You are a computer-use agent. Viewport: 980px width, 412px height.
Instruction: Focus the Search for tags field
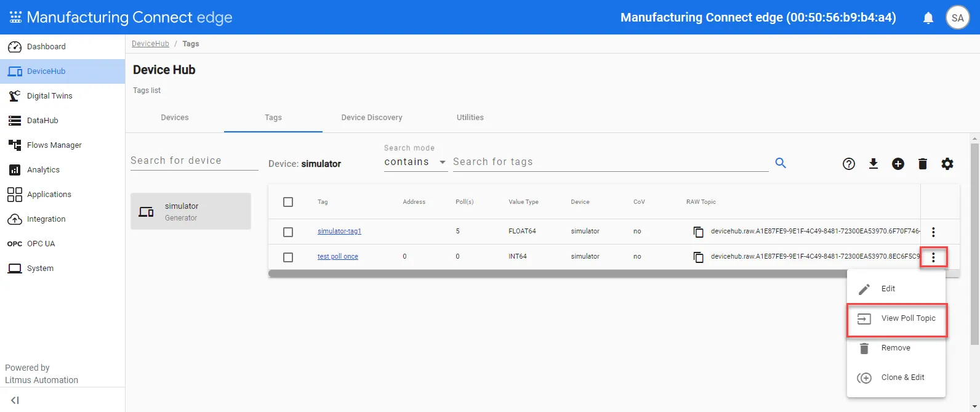[611, 162]
